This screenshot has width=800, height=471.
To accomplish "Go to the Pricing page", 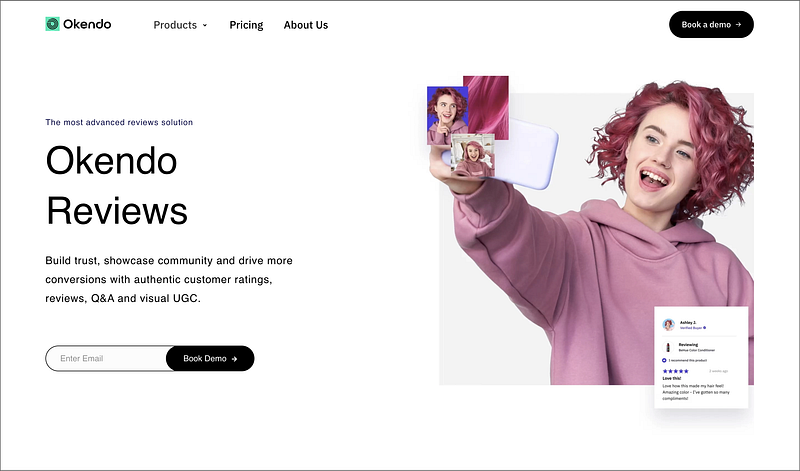I will [x=246, y=25].
